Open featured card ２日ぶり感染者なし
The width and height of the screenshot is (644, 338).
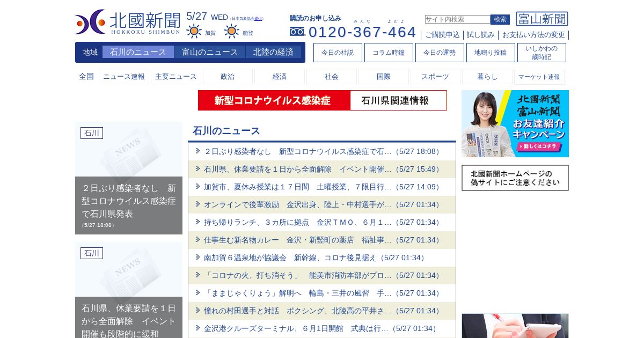[129, 178]
